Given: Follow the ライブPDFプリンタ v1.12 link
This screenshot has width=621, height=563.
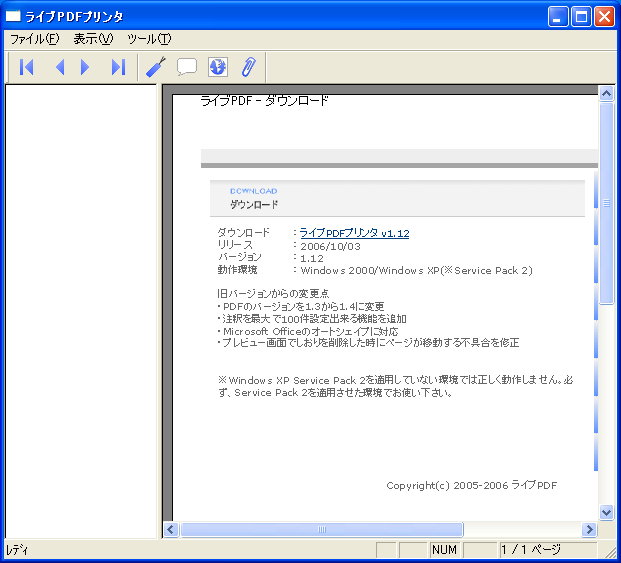Looking at the screenshot, I should [x=354, y=233].
